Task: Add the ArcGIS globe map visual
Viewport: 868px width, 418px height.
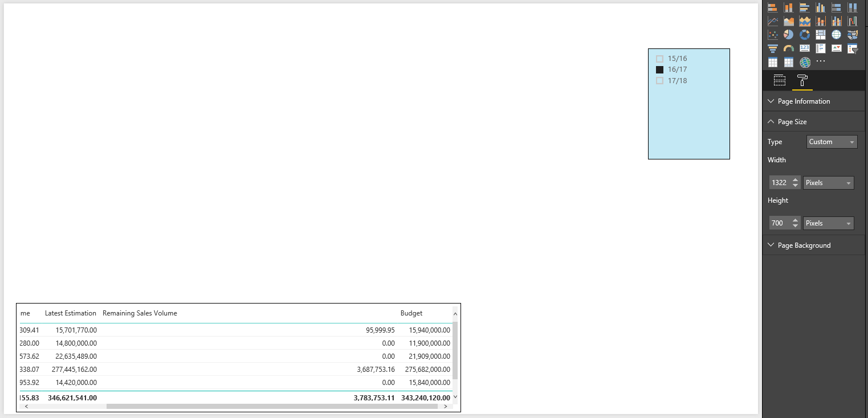Action: point(805,62)
